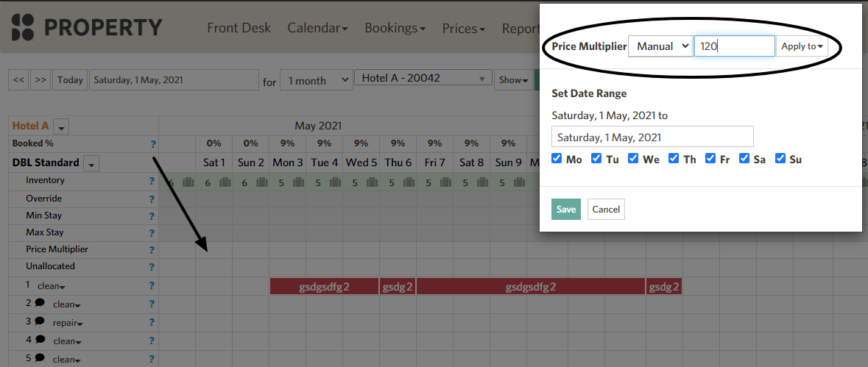
Task: Expand the Hotel A arrow menu
Action: click(x=61, y=127)
